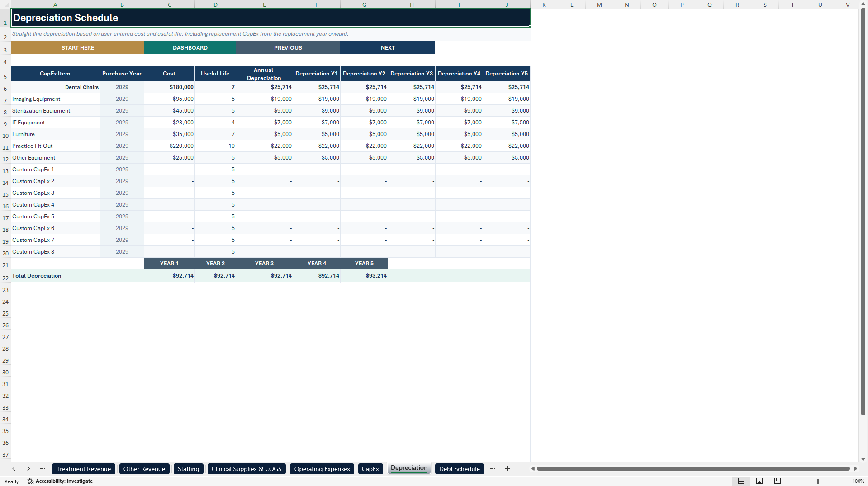868x486 pixels.
Task: Select row 25 header
Action: (x=5, y=313)
